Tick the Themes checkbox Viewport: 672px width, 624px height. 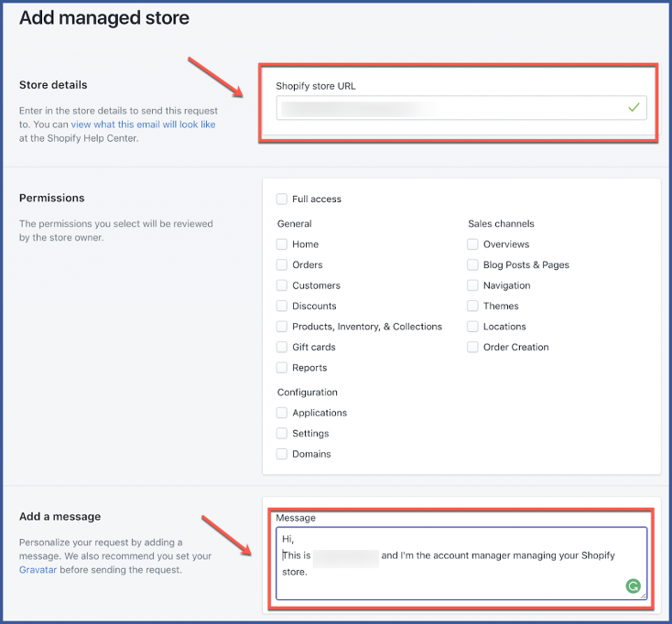[472, 306]
